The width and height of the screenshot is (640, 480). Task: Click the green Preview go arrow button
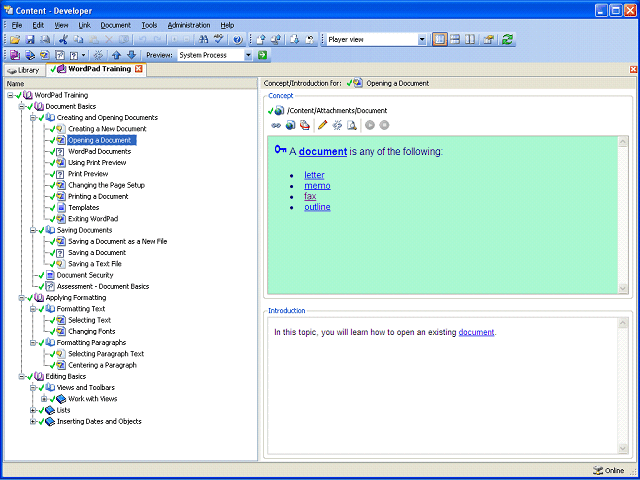pos(262,55)
